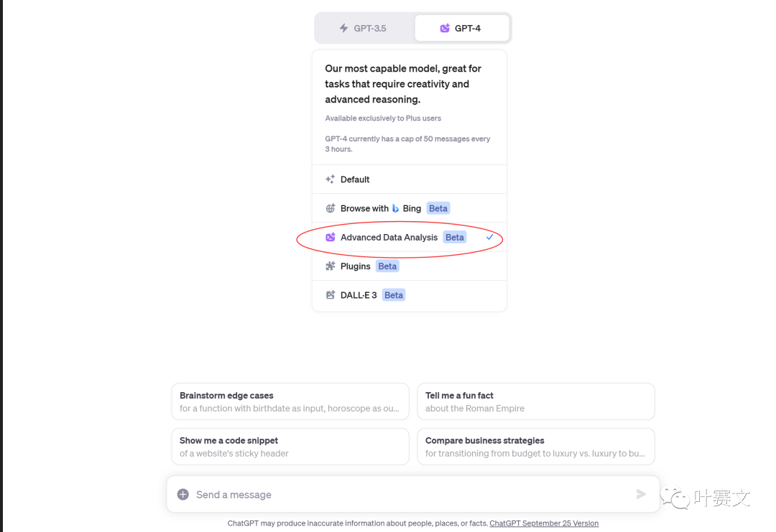The height and width of the screenshot is (532, 776).
Task: Click the Plugins puzzle piece icon
Action: pos(331,266)
